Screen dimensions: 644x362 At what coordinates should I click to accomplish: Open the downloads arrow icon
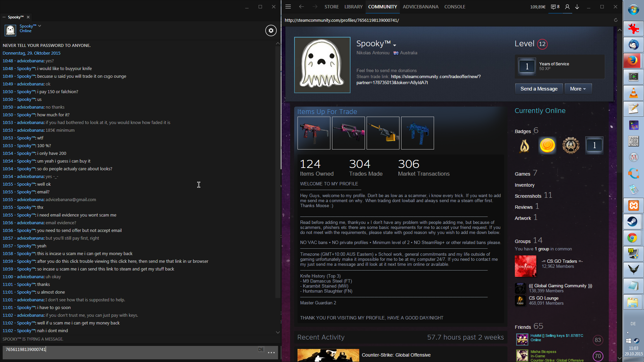tap(577, 7)
